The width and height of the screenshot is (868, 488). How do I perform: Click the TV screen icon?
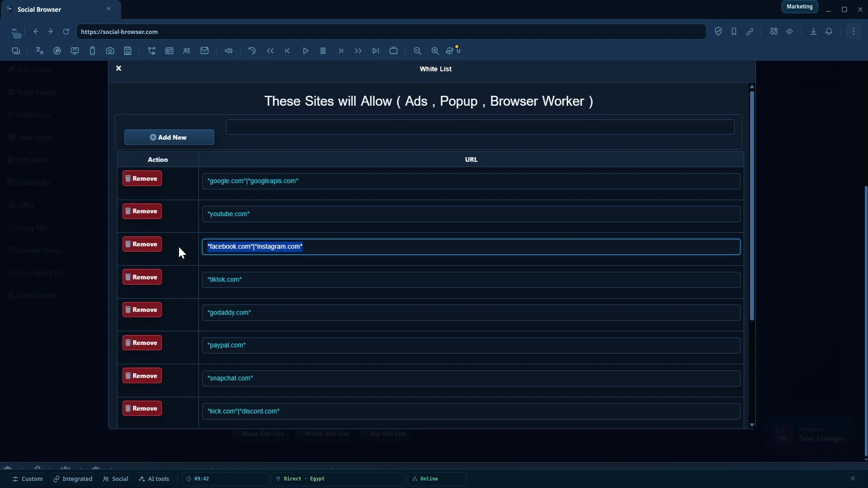pos(393,51)
